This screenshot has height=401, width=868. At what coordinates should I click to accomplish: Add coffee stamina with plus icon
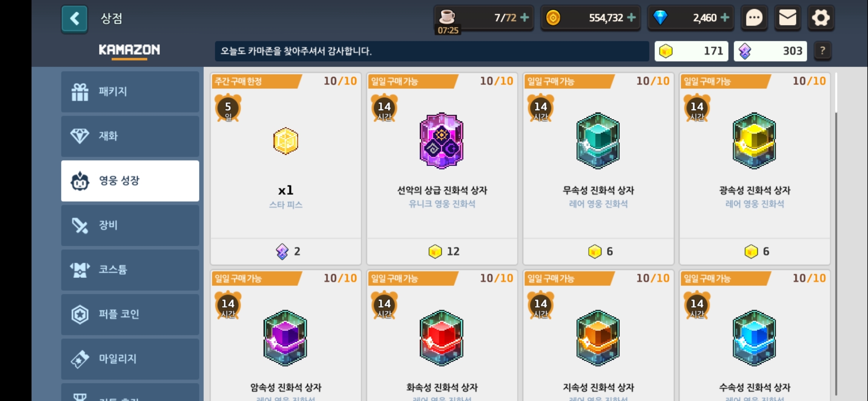click(525, 17)
